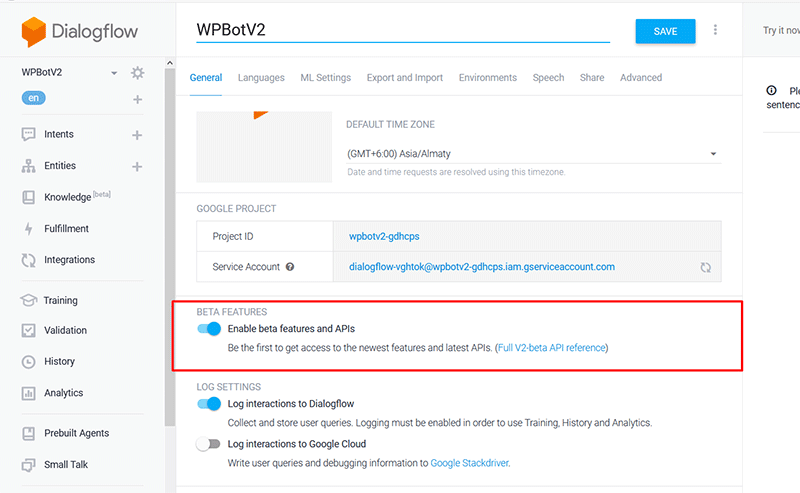The image size is (800, 493).
Task: Click the agent name input field
Action: pos(402,30)
